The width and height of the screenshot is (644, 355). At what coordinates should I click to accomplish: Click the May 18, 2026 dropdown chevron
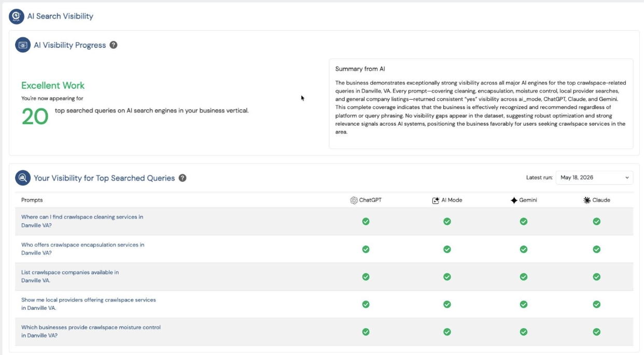click(627, 178)
